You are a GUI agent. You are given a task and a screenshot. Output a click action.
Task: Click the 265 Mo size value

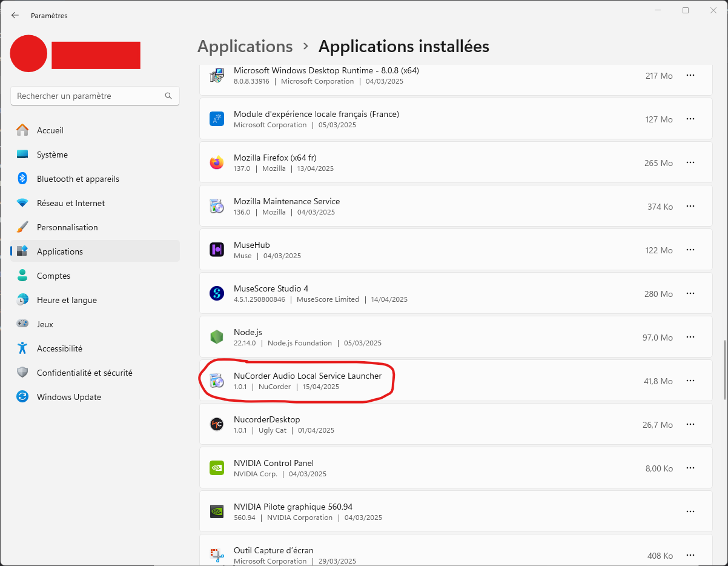tap(659, 163)
